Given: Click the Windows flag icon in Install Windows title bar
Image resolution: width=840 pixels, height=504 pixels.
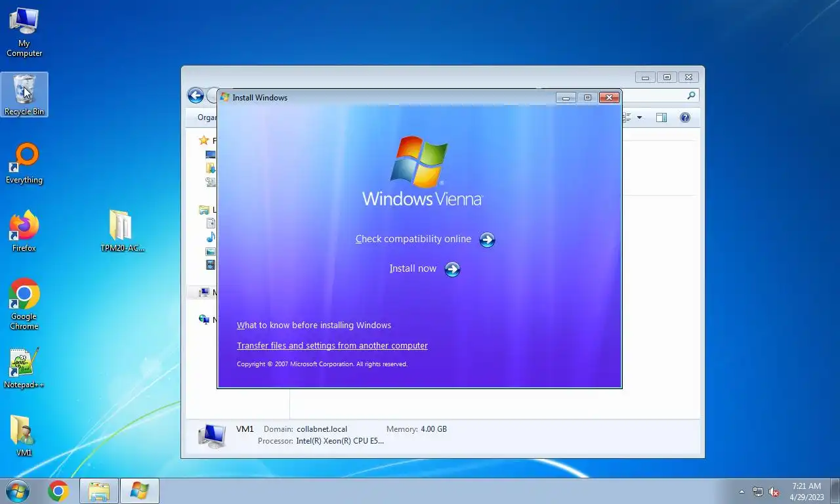Looking at the screenshot, I should click(224, 97).
